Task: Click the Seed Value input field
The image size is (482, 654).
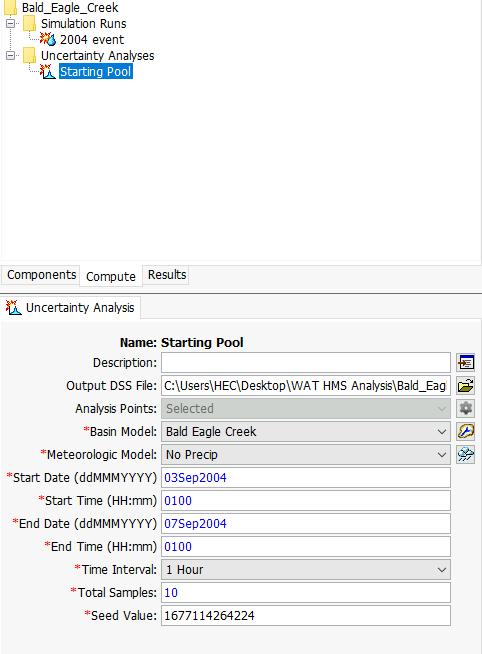Action: (x=306, y=615)
